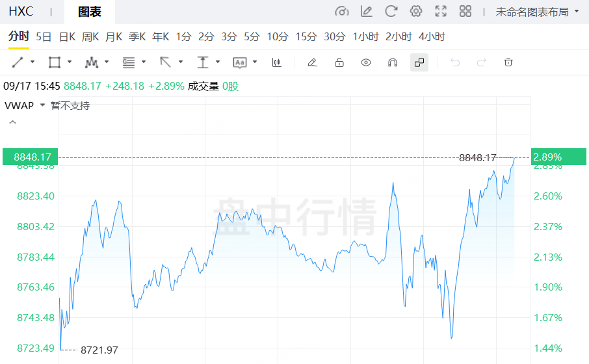Click the magnet snap icon
This screenshot has height=364, width=589.
(x=393, y=62)
